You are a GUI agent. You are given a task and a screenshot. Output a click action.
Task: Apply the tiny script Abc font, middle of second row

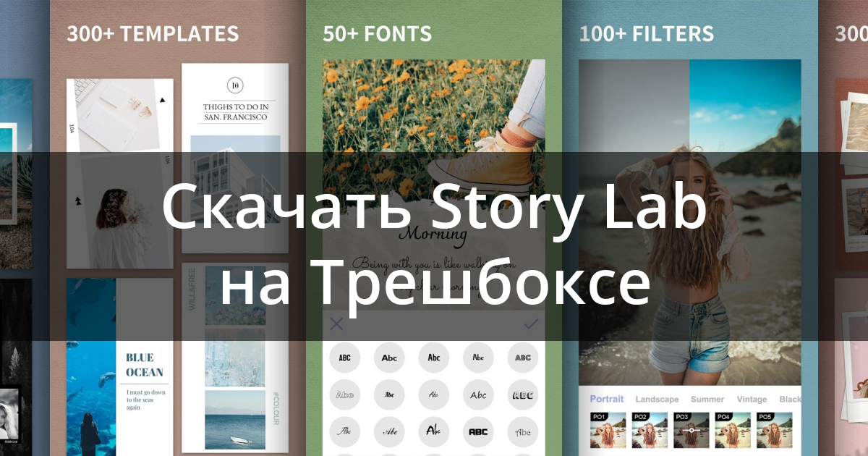coord(434,395)
